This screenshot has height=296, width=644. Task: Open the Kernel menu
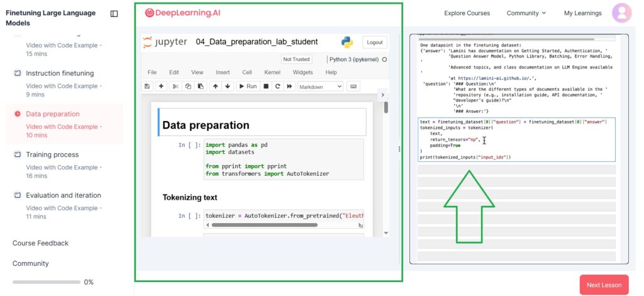point(272,72)
